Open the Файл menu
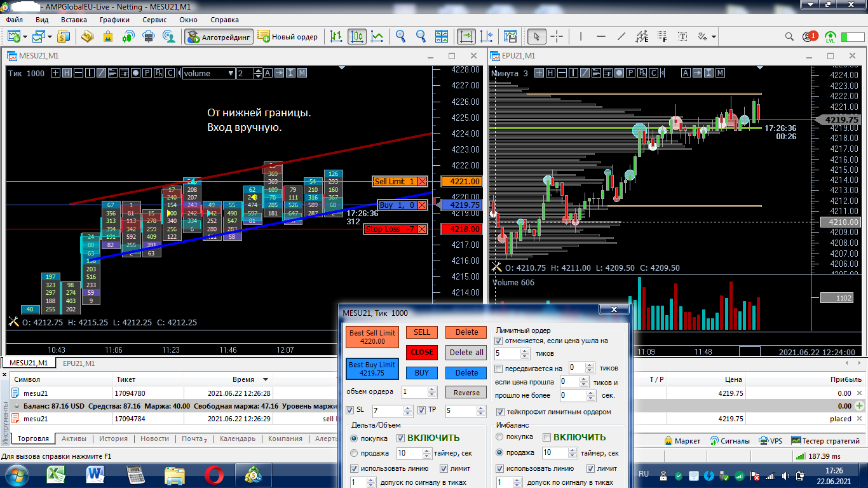 [14, 20]
